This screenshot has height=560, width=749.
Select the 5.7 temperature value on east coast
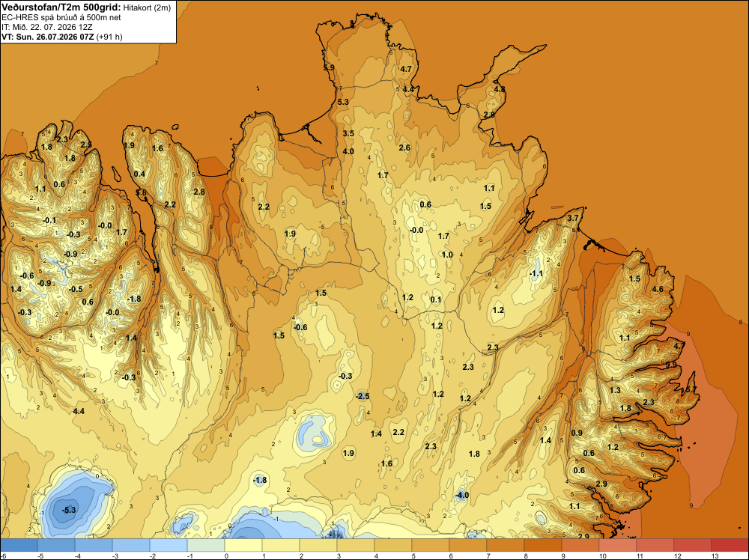[x=691, y=389]
